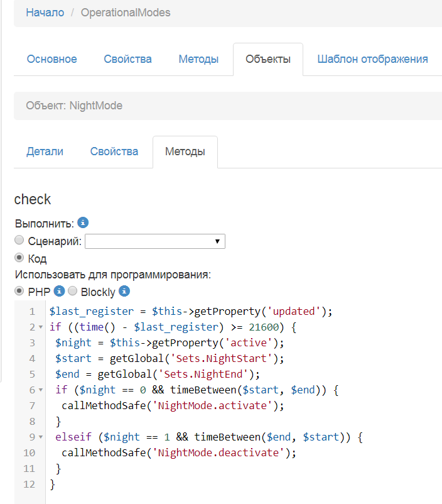Screen dimensions: 442x504
Task: Click the info icon beside PHP
Action: pyautogui.click(x=59, y=291)
